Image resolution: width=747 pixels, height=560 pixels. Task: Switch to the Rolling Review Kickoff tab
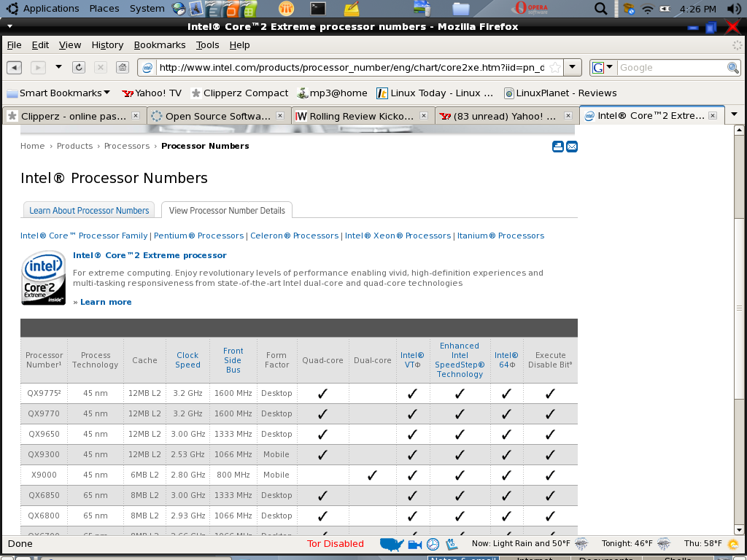click(x=362, y=116)
